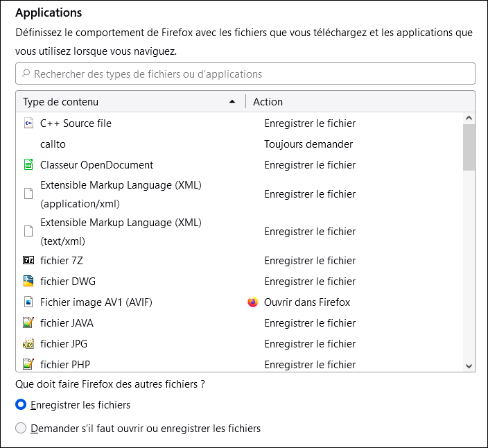Click the application/xml blank file icon
Viewport: 488px width, 448px height.
pyautogui.click(x=28, y=193)
